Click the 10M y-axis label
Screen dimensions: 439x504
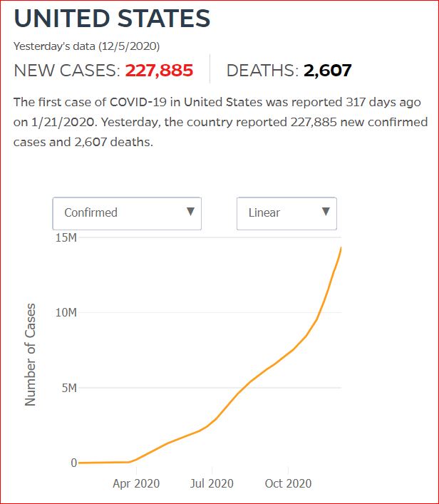tap(65, 313)
